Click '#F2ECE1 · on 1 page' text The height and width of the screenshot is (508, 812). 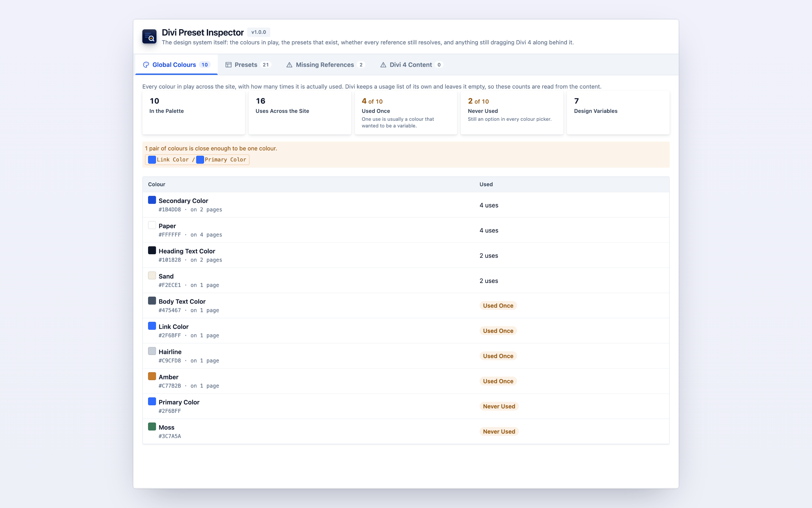(x=189, y=285)
